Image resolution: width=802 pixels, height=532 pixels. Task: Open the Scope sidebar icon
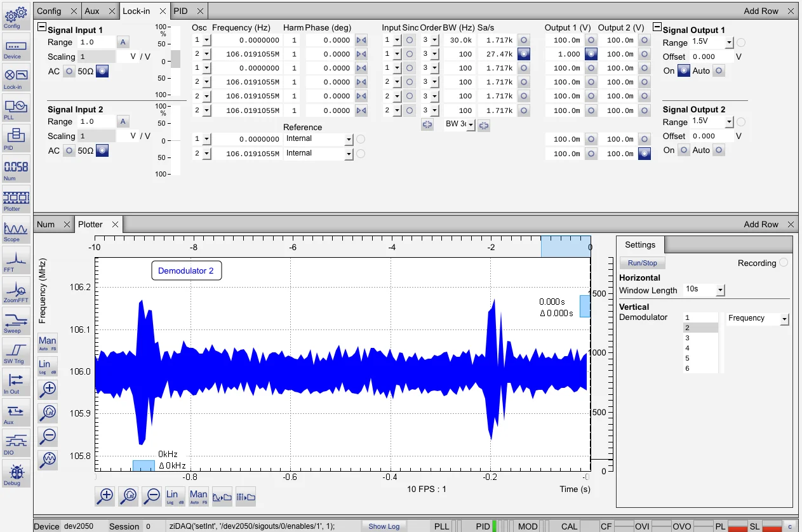(x=15, y=230)
